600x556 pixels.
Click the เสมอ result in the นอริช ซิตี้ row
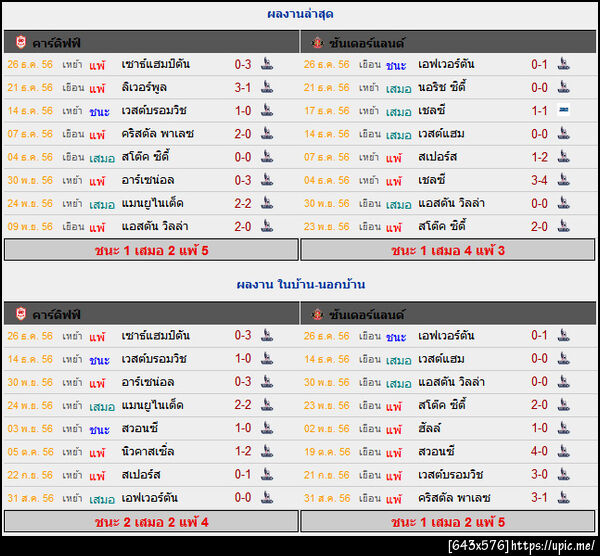(398, 88)
